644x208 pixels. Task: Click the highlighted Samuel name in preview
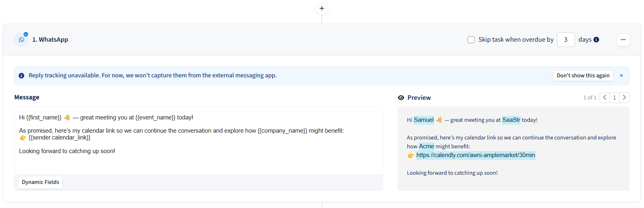pyautogui.click(x=423, y=120)
